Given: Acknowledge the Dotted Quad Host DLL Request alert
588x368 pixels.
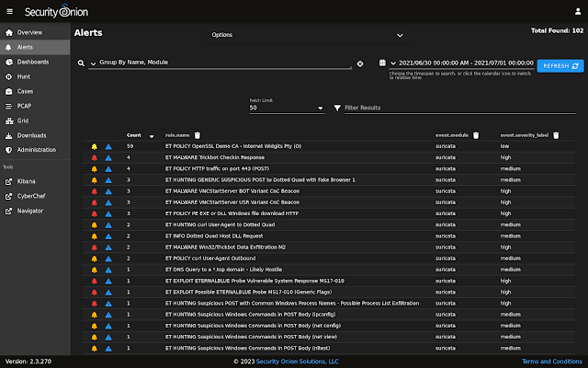Looking at the screenshot, I should point(94,236).
